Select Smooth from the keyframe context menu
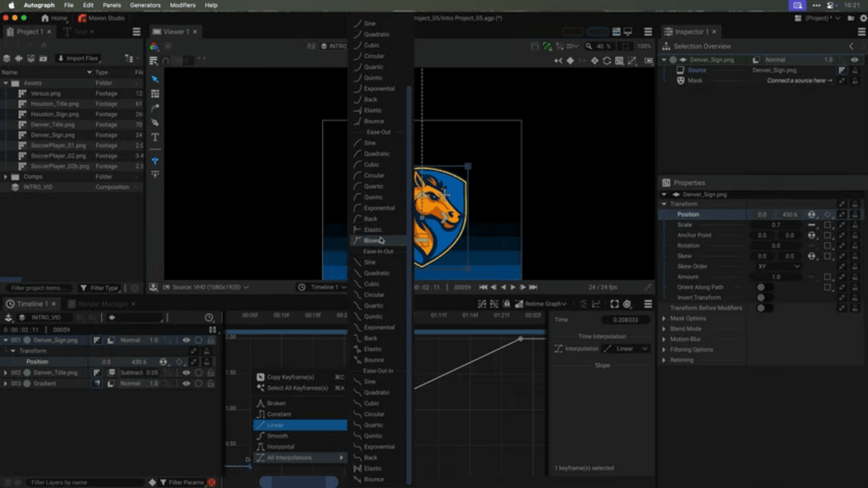Viewport: 868px width, 488px height. pyautogui.click(x=277, y=436)
